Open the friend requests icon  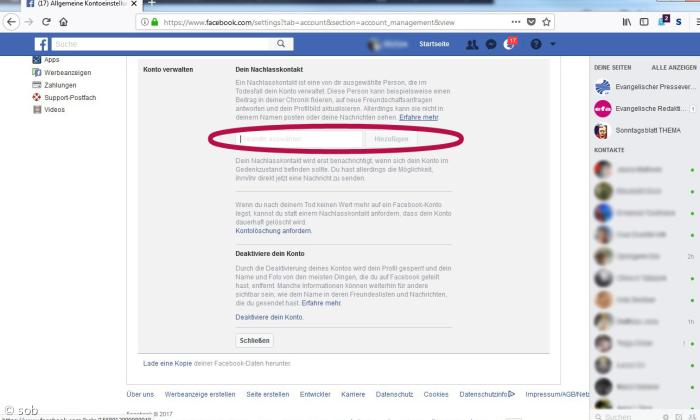pos(472,44)
